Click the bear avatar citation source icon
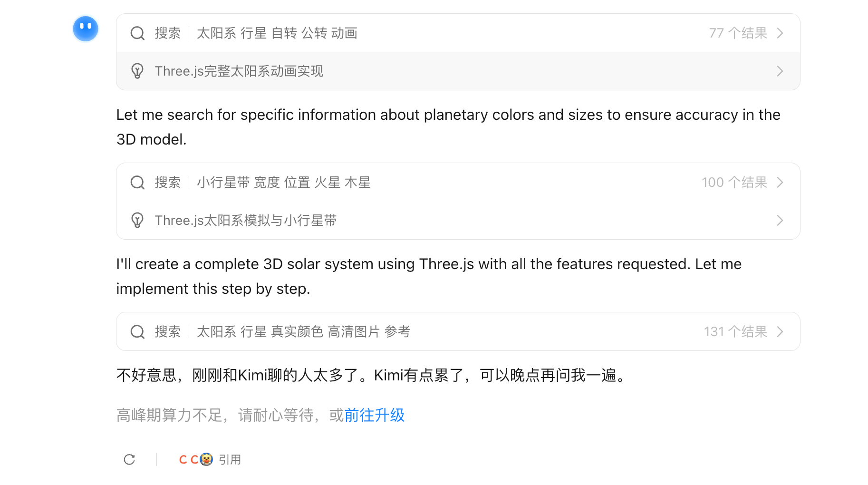 206,459
